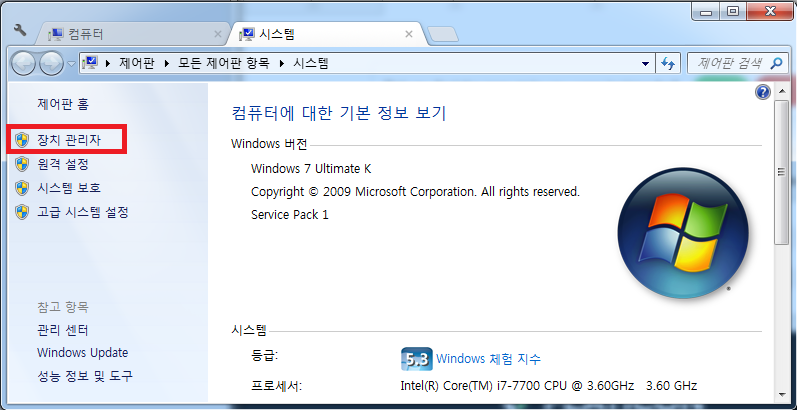This screenshot has height=410, width=797.
Task: Click the vertical scrollbar on the right
Action: coord(785,200)
